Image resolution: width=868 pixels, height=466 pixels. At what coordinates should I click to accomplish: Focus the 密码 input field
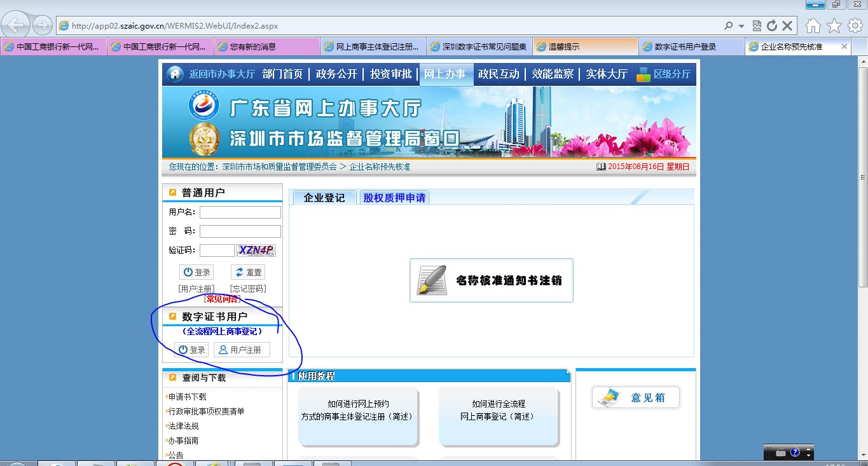[240, 231]
